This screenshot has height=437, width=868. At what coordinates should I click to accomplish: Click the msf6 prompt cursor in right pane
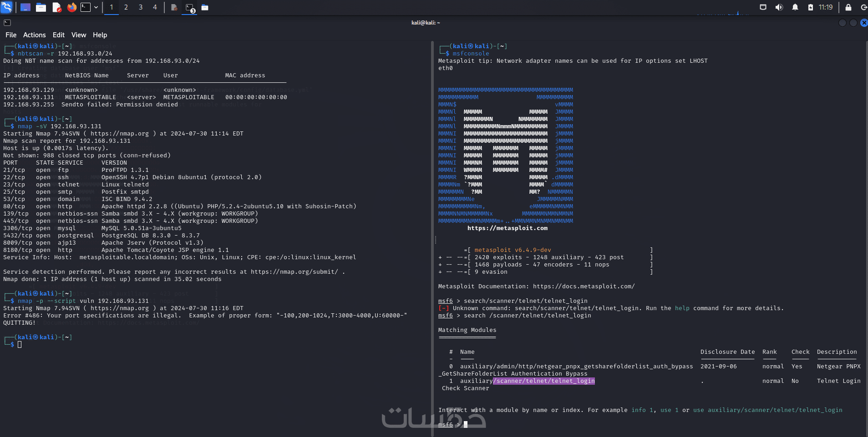click(466, 425)
